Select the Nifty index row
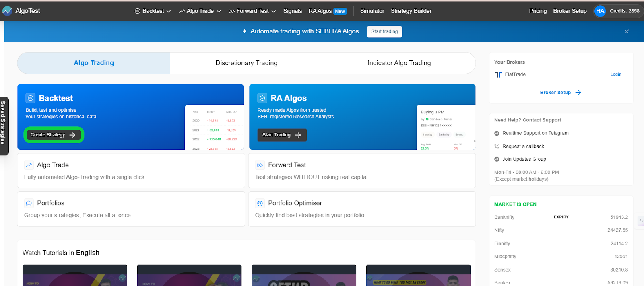 pyautogui.click(x=561, y=230)
